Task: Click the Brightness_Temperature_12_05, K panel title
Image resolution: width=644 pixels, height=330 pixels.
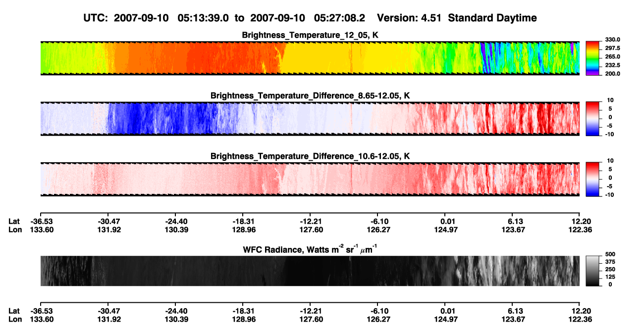Action: [x=310, y=35]
